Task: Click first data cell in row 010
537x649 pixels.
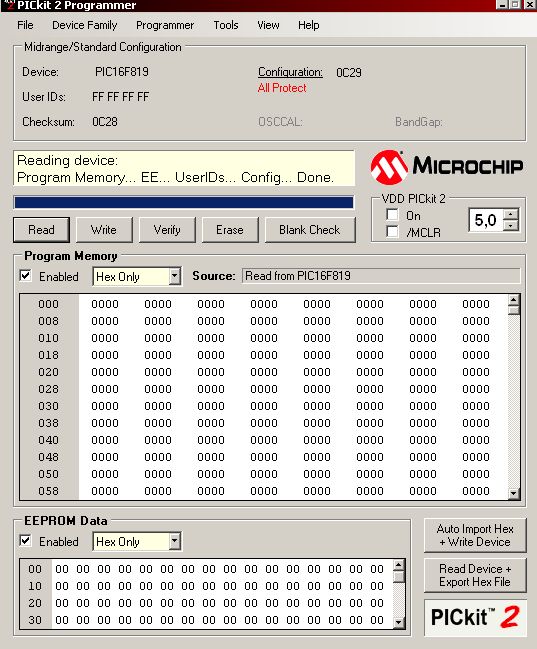Action: (105, 338)
